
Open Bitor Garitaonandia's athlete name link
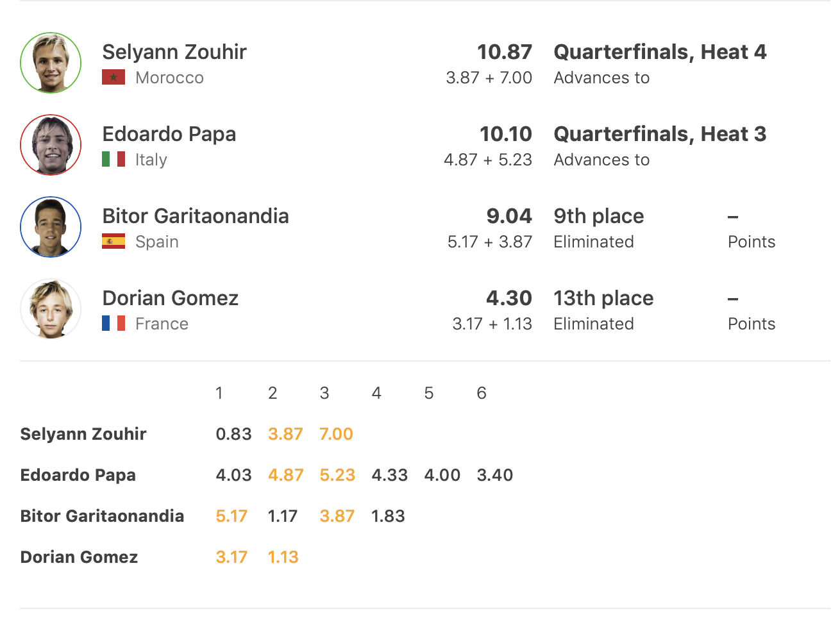[196, 216]
